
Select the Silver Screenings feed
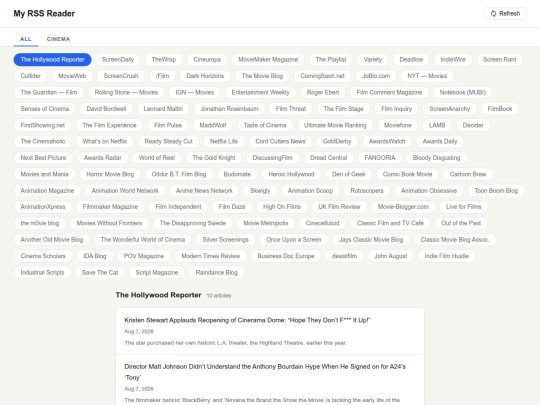point(225,240)
